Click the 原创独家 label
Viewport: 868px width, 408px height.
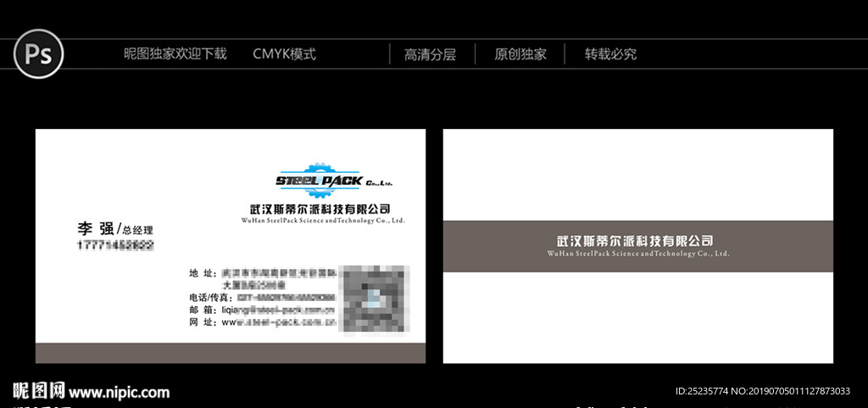[x=520, y=54]
